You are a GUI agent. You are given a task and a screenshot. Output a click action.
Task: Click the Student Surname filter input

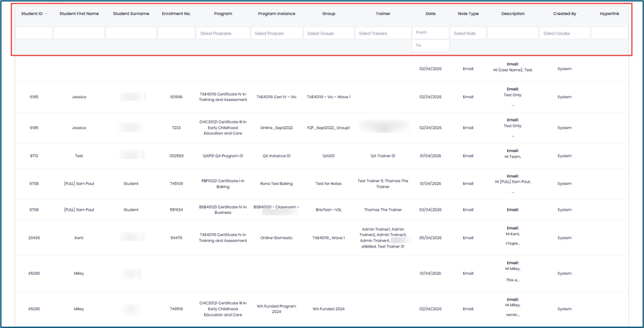131,33
